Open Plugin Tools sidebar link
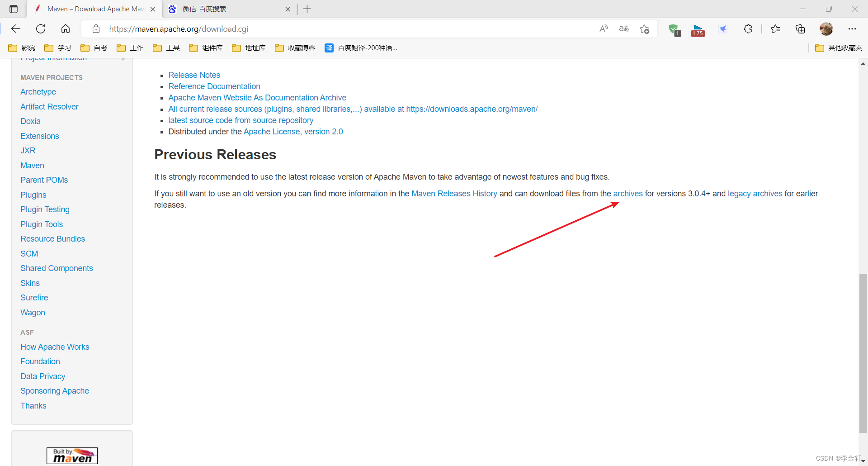Screen dimensions: 868x466 [42, 224]
